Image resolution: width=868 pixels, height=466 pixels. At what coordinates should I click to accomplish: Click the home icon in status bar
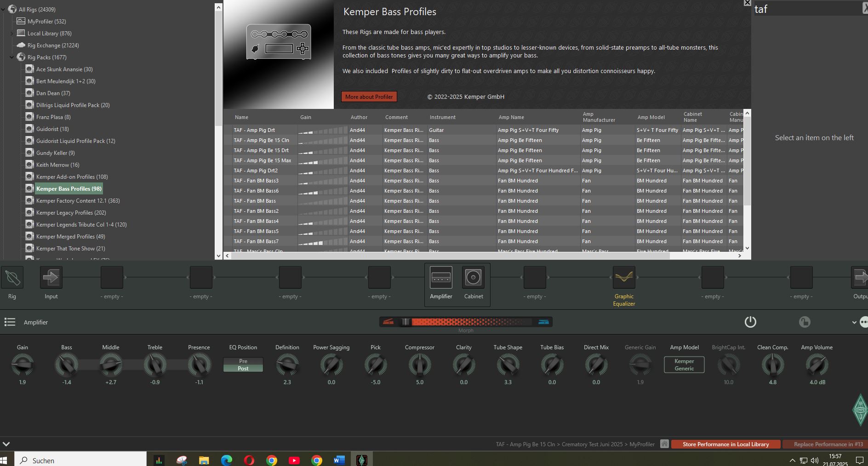tap(664, 444)
